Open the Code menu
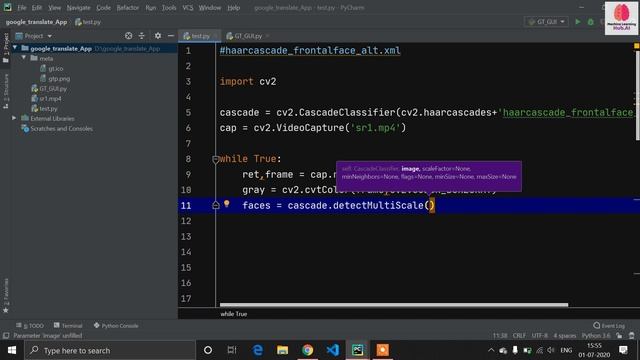Viewport: 640px width, 360px height. (x=103, y=8)
